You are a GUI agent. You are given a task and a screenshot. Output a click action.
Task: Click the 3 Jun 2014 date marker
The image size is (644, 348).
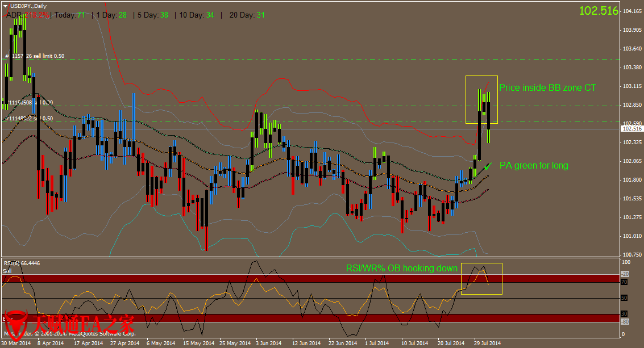click(x=269, y=343)
